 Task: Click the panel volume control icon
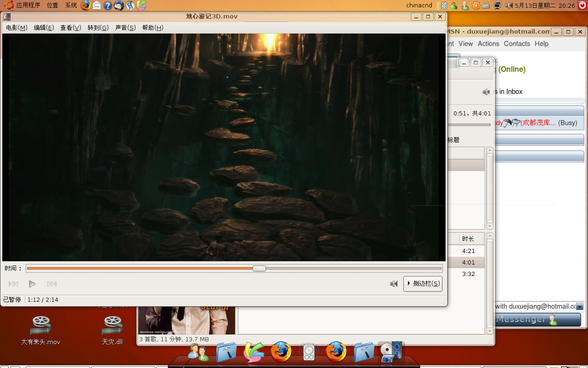click(x=509, y=6)
